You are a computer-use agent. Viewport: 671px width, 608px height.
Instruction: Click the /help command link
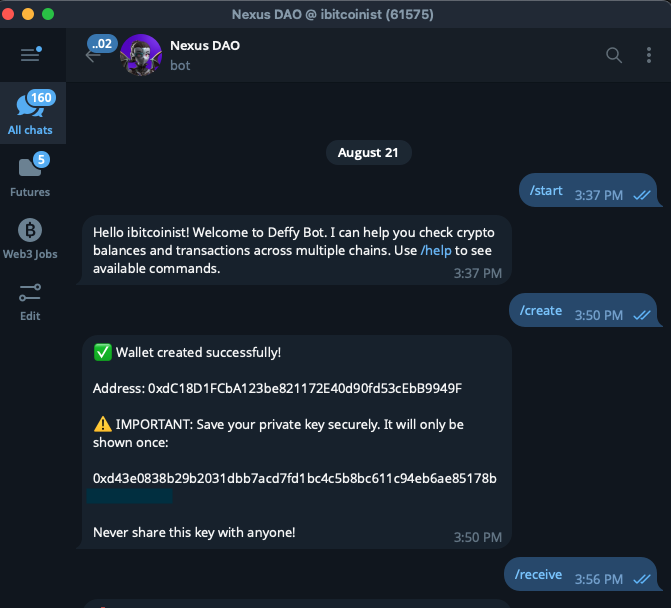[435, 250]
